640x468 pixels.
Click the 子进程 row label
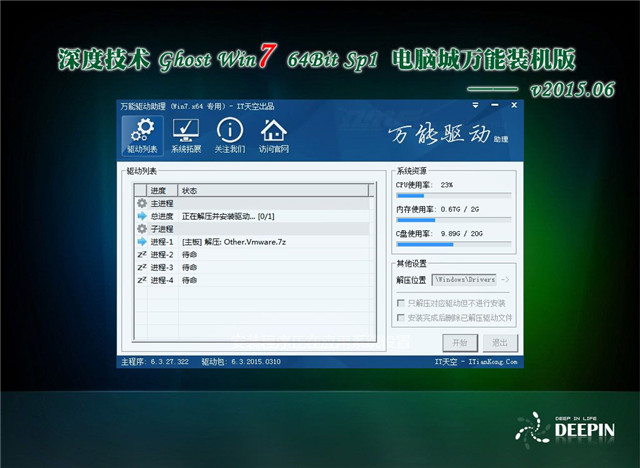(x=162, y=229)
